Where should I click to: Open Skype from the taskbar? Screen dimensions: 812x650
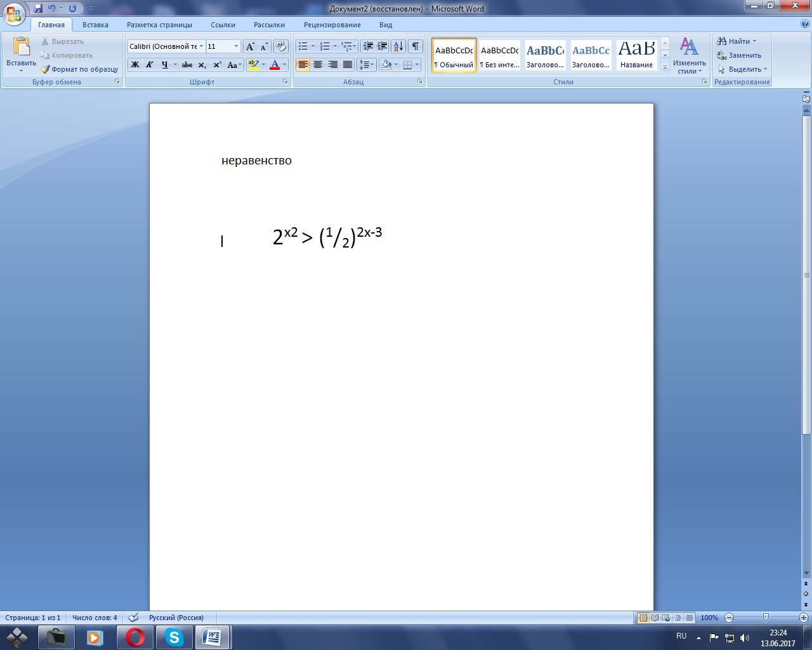tap(174, 637)
